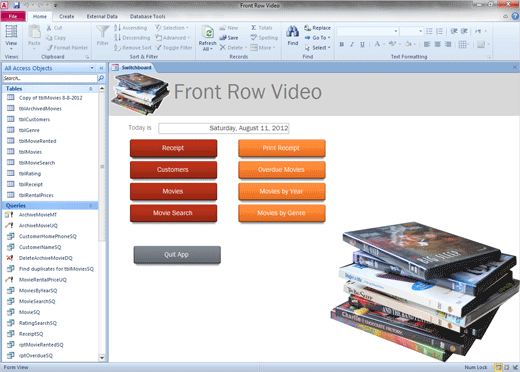Open the Selection filter dropdown
Image resolution: width=520 pixels, height=372 pixels.
point(172,28)
